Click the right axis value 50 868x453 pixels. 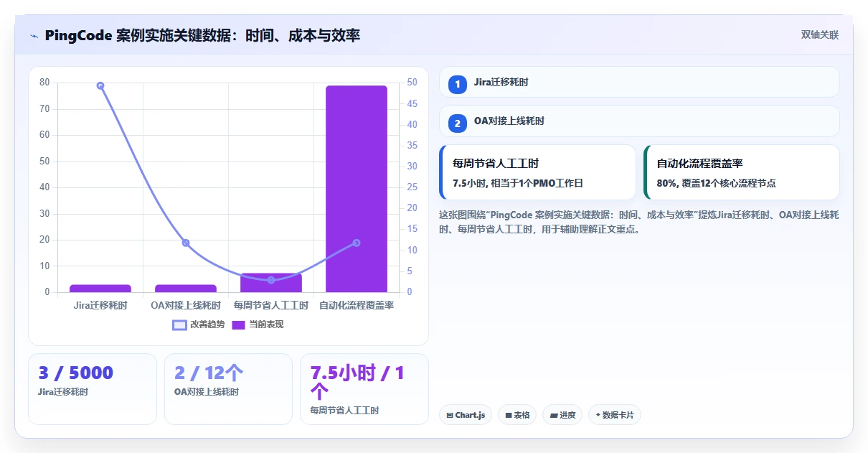pos(412,83)
